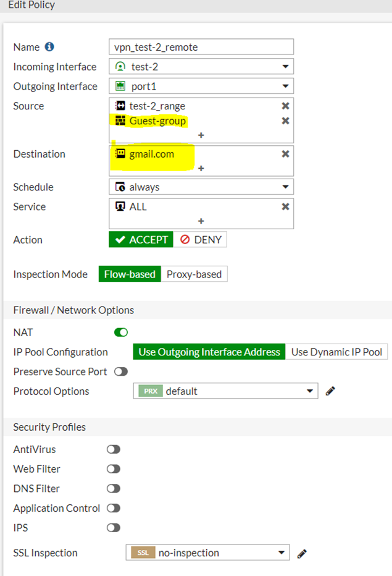Set Action to DENY

(201, 240)
